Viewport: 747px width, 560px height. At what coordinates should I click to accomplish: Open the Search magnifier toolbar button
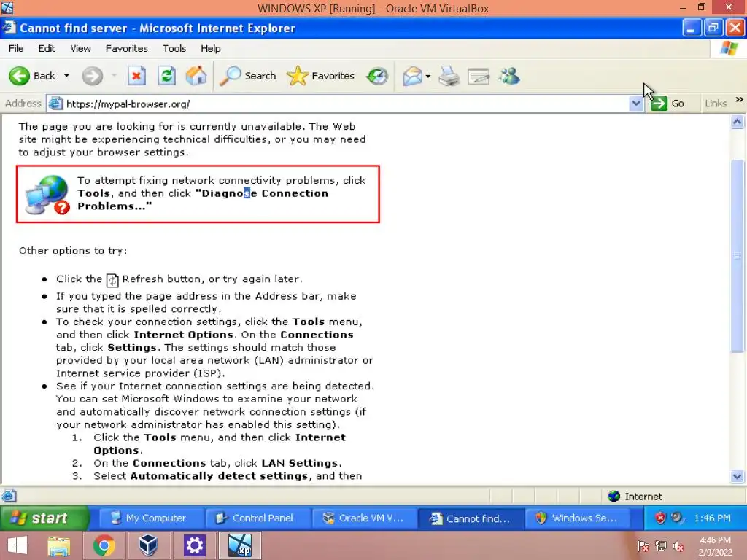point(248,76)
